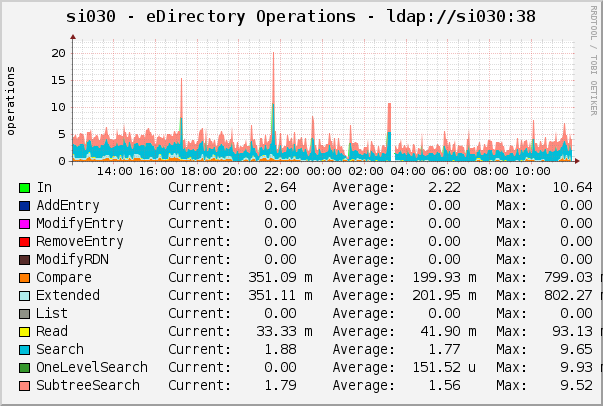Click the Compare average value 199.93 m

445,277
